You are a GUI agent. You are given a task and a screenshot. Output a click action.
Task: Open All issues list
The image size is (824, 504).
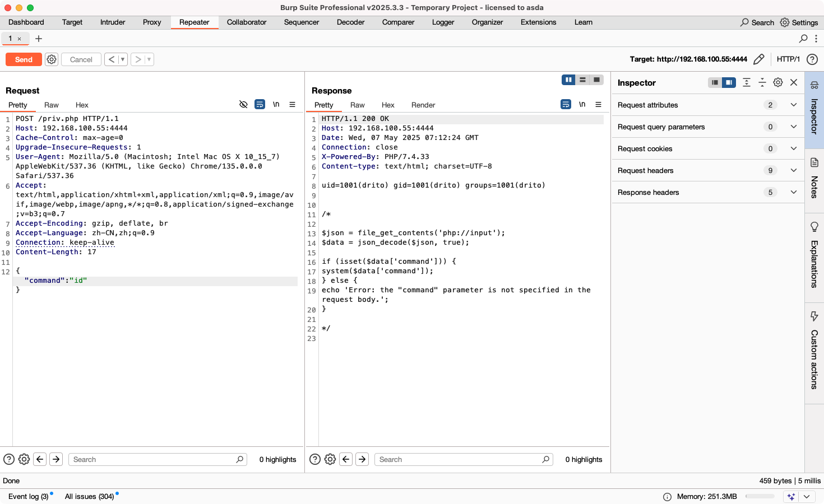coord(90,496)
